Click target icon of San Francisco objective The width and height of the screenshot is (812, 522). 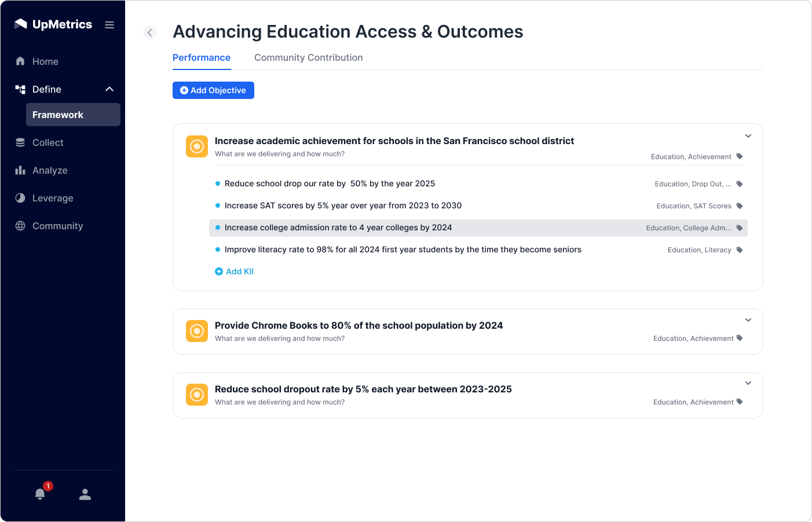coord(197,146)
